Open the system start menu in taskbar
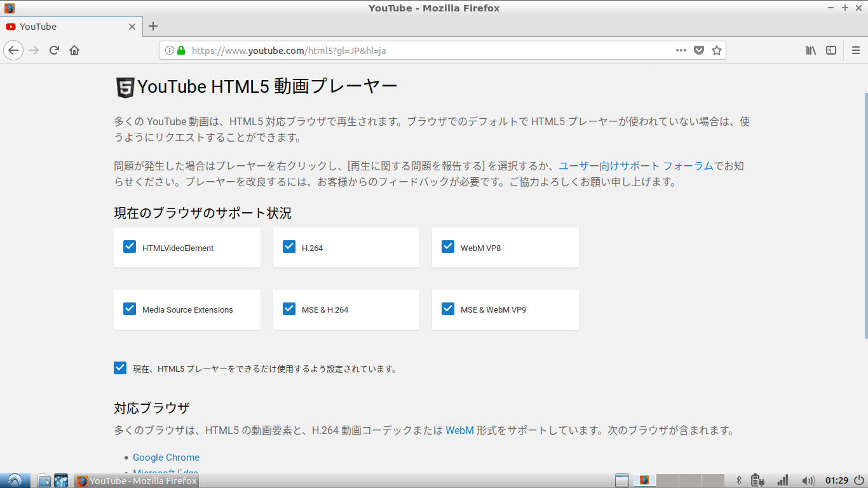Viewport: 868px width, 488px height. [15, 480]
